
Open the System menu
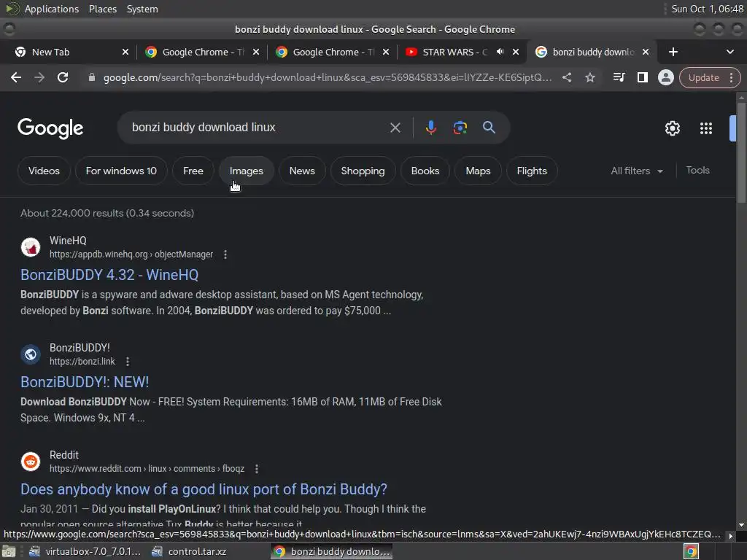coord(142,9)
